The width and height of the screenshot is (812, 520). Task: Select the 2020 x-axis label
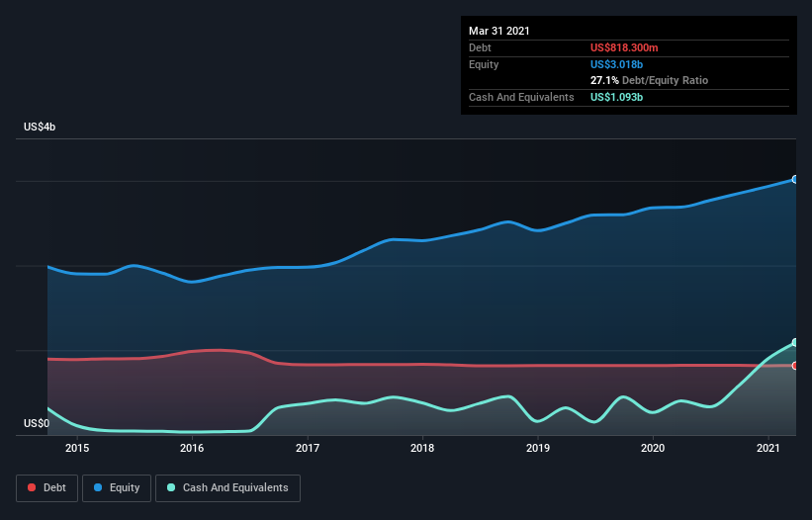(653, 448)
